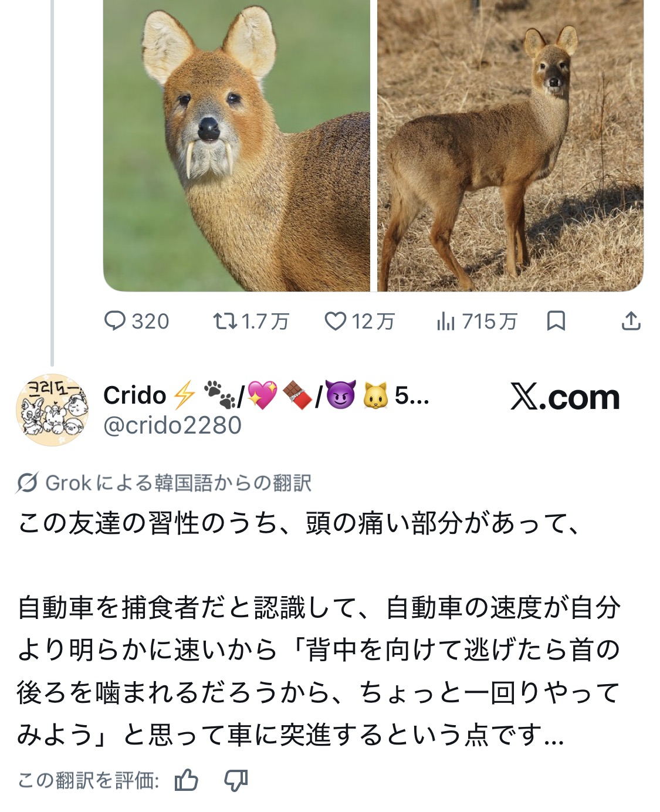Open Crido's profile avatar
660x812 pixels.
tap(52, 410)
